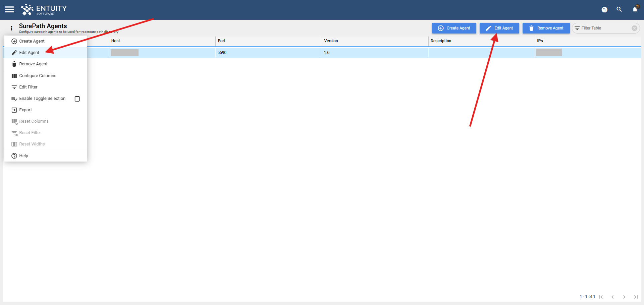The height and width of the screenshot is (305, 644).
Task: Go to the next page arrow
Action: [624, 297]
